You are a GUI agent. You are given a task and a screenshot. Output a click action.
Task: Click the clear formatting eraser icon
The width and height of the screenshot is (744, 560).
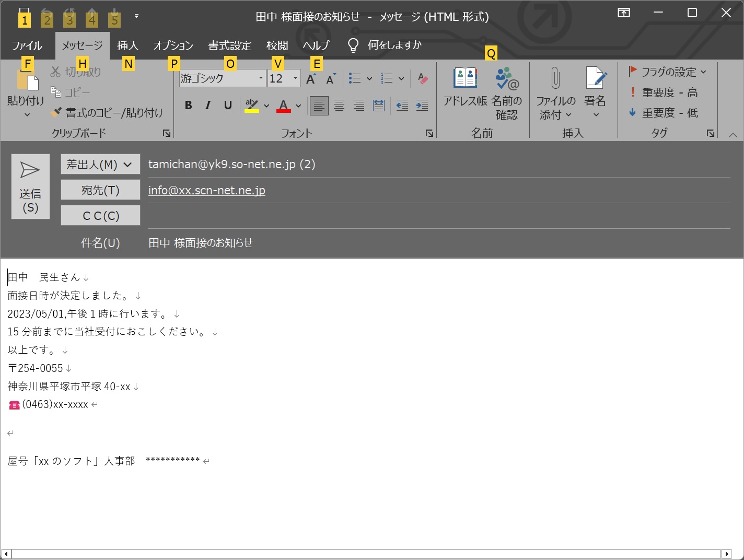(423, 78)
